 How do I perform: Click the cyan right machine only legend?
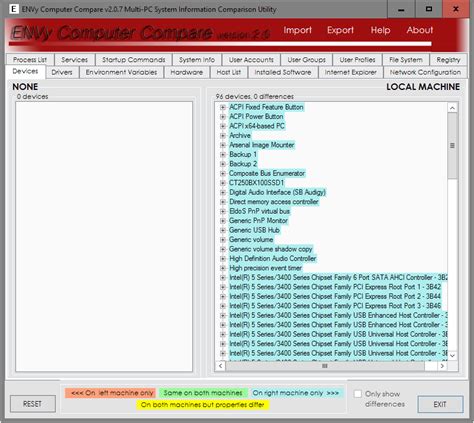click(x=296, y=393)
